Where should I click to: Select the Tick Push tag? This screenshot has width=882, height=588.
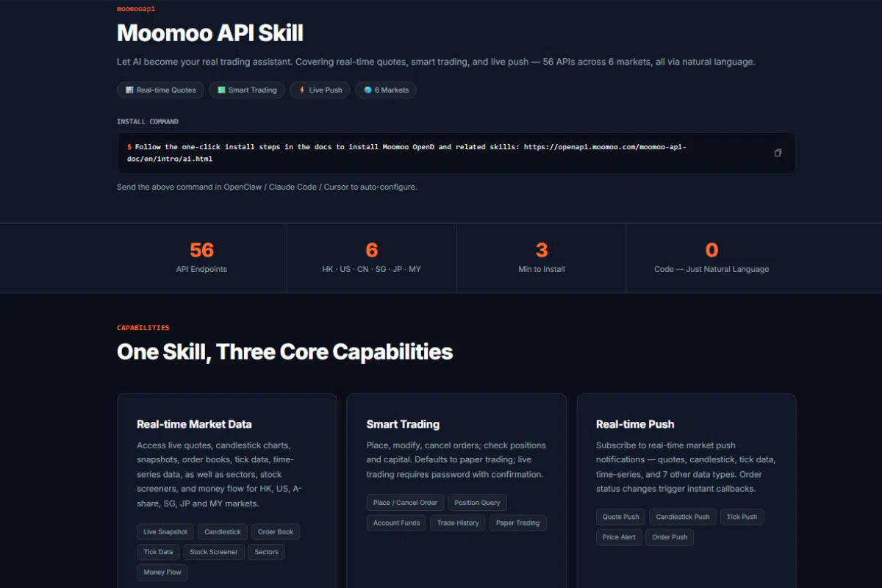pos(742,517)
